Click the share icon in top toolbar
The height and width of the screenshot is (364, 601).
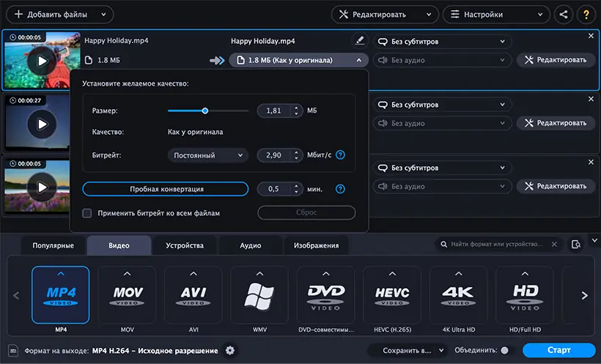click(x=563, y=15)
